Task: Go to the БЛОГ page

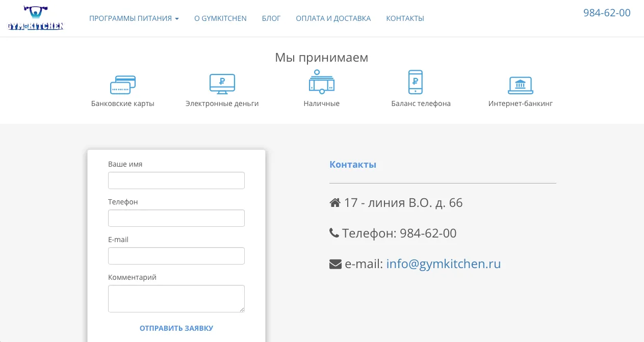Action: pos(271,18)
